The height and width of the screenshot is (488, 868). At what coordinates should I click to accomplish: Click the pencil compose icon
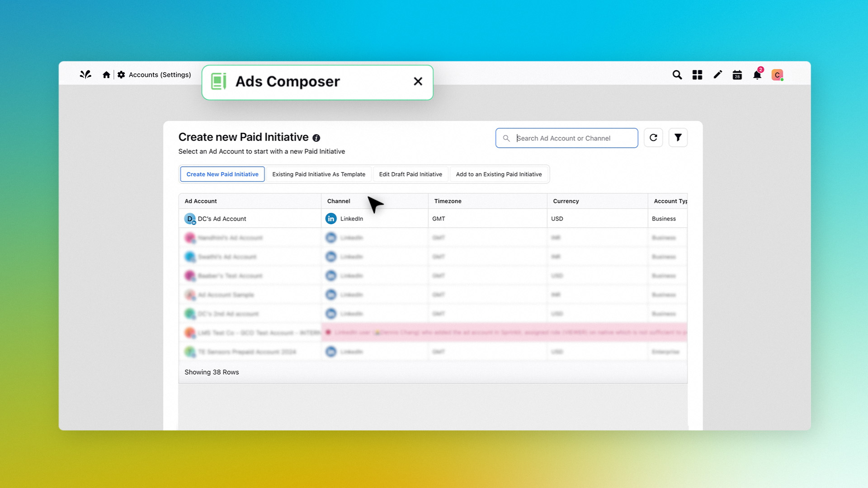coord(717,75)
